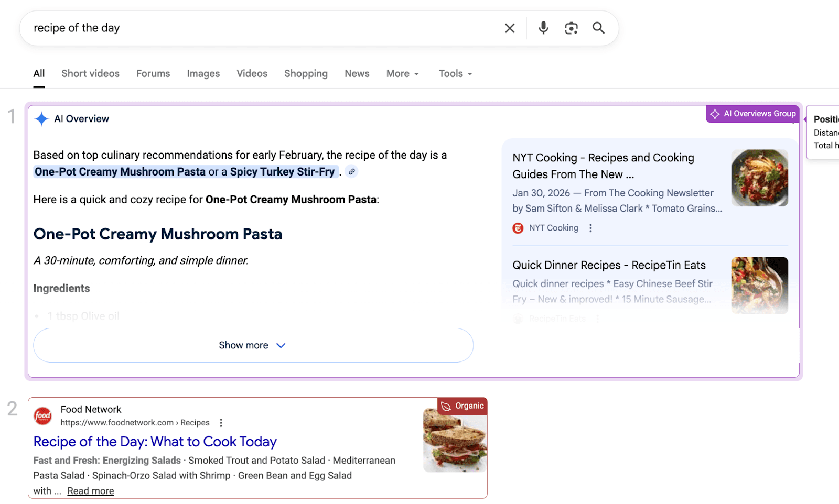Viewport: 839px width, 504px height.
Task: Click NYT Cooking source name text
Action: click(554, 228)
